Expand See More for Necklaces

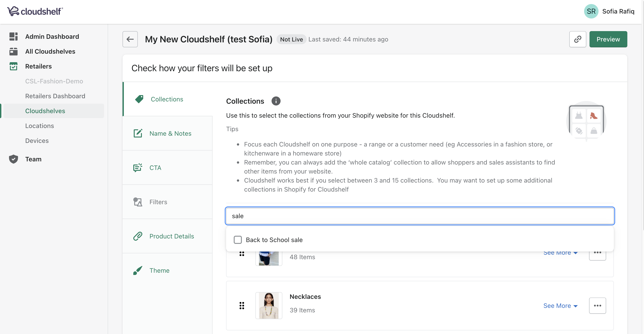tap(560, 306)
